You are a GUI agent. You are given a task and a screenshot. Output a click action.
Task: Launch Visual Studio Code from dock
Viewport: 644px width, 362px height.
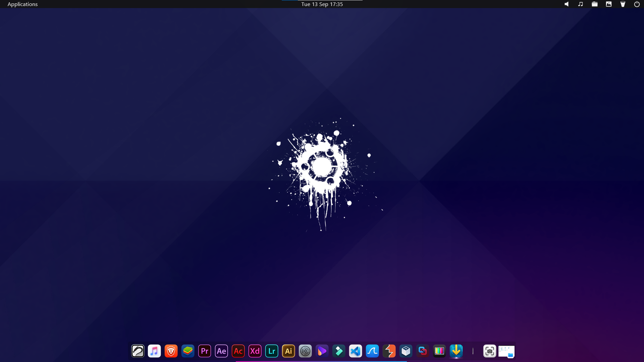coord(356,351)
